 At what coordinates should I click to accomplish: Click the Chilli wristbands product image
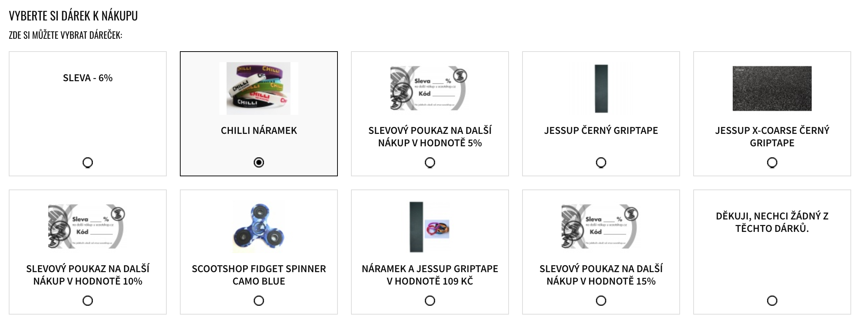pyautogui.click(x=259, y=89)
